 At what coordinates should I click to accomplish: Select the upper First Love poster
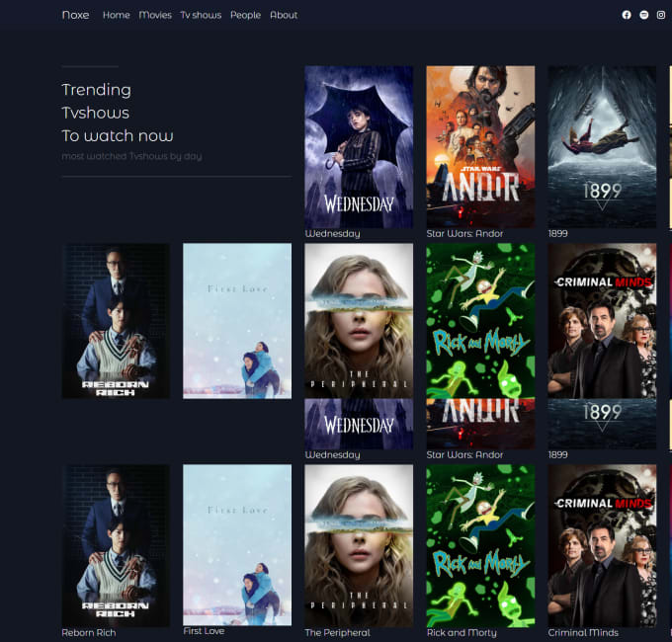[x=237, y=321]
